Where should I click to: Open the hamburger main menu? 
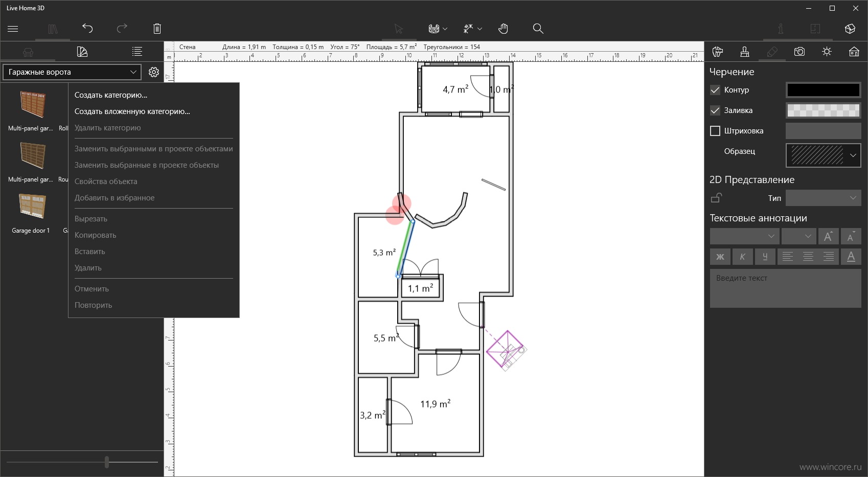click(x=13, y=29)
